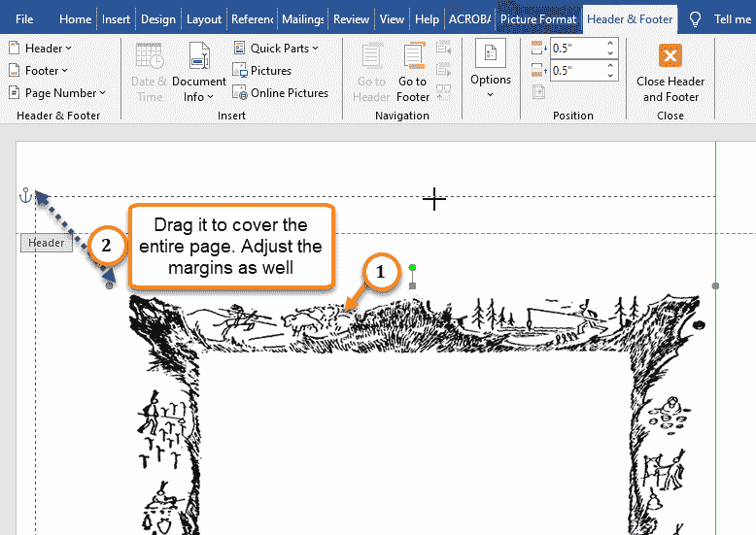
Task: Click the Next section icon
Action: [443, 70]
